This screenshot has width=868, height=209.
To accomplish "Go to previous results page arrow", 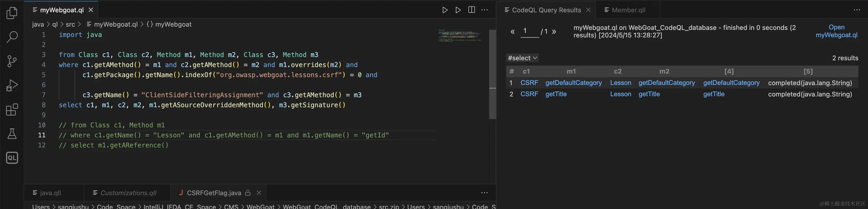I will click(513, 32).
